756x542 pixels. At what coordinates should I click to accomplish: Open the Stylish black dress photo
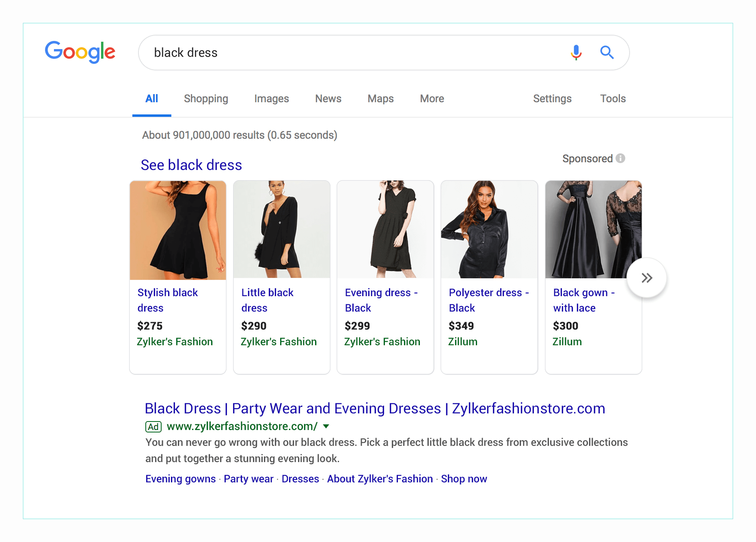pos(178,230)
